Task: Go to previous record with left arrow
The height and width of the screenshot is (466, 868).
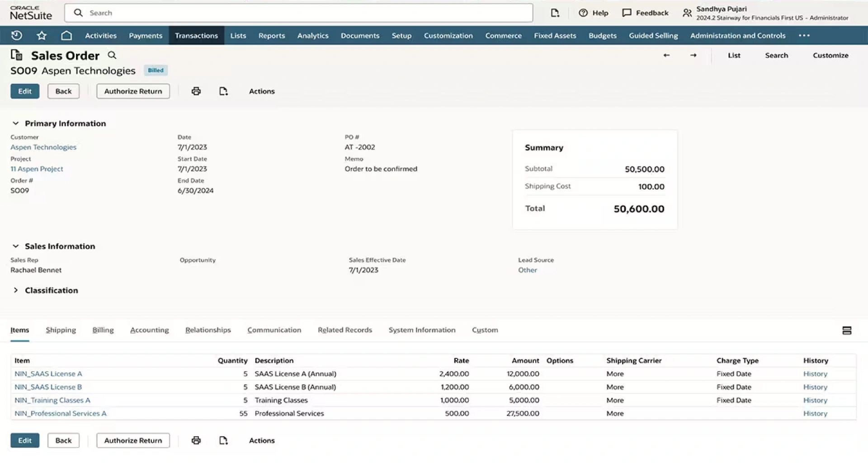Action: click(x=666, y=55)
